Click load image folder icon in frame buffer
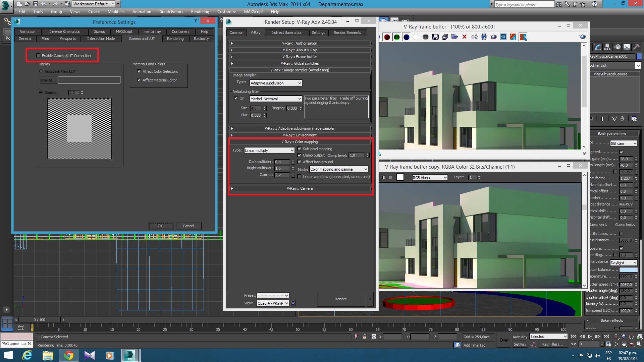 [454, 37]
